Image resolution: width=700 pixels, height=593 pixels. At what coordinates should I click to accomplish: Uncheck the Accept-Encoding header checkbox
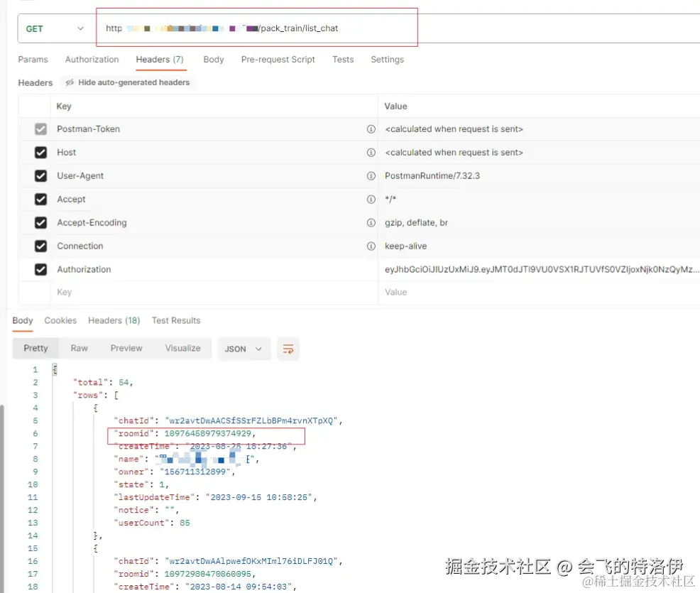[x=40, y=222]
